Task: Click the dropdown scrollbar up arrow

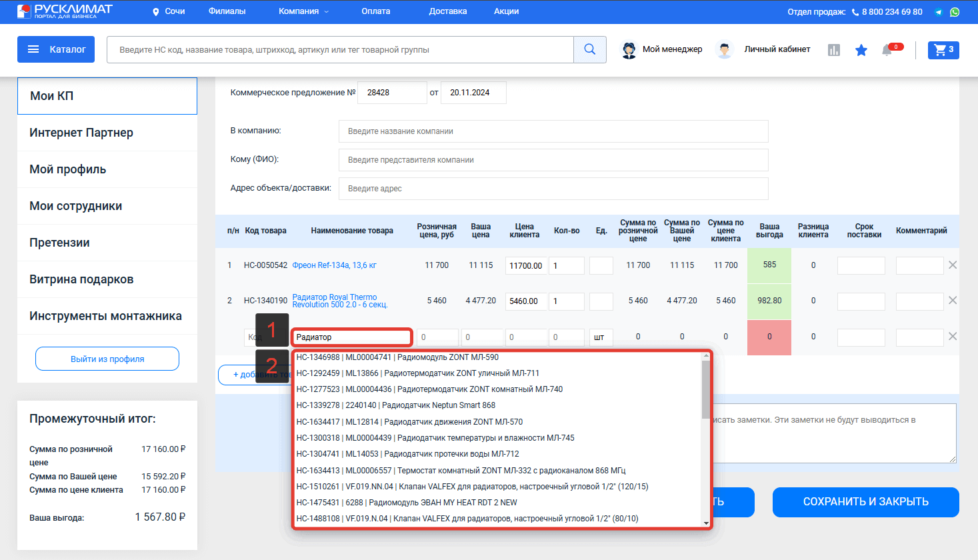Action: tap(706, 357)
